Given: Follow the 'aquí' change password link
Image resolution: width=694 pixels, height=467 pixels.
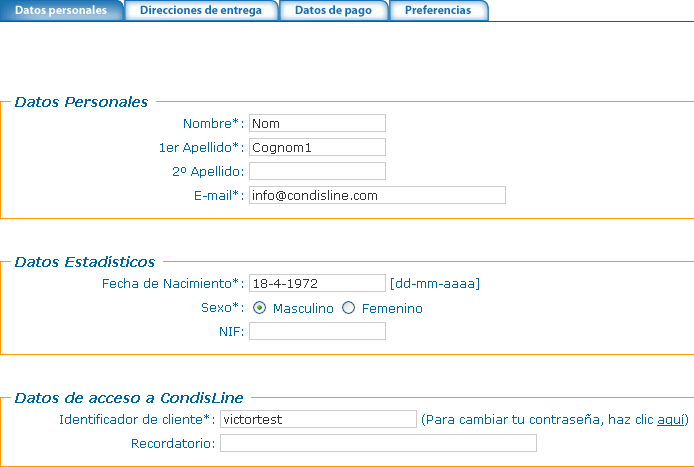Looking at the screenshot, I should click(670, 419).
